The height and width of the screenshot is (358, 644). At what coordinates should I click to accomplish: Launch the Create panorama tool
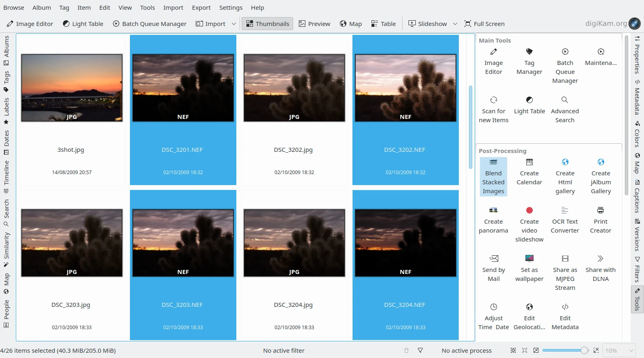coord(493,220)
